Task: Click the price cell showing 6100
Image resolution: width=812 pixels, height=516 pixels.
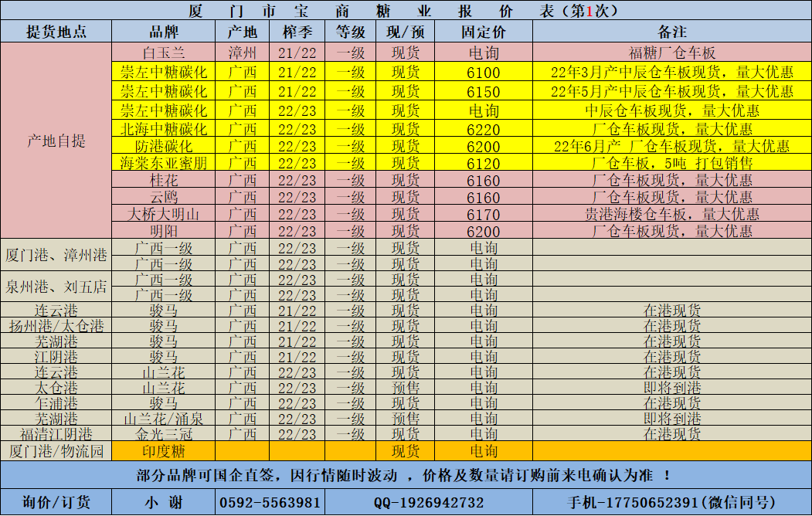Action: (x=483, y=73)
